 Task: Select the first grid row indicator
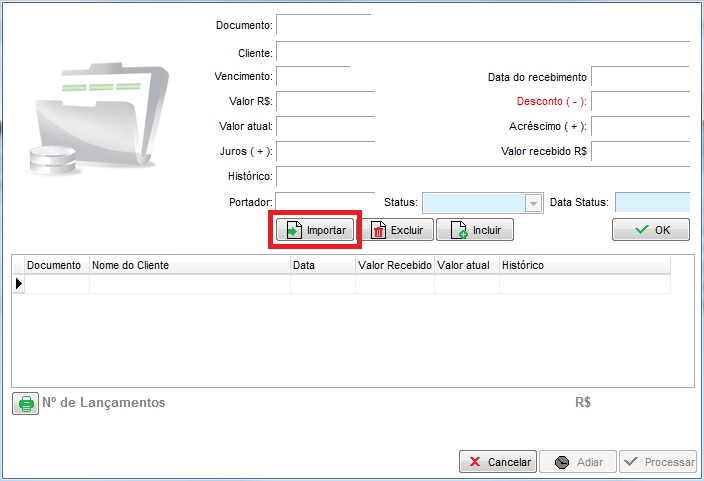pyautogui.click(x=18, y=284)
